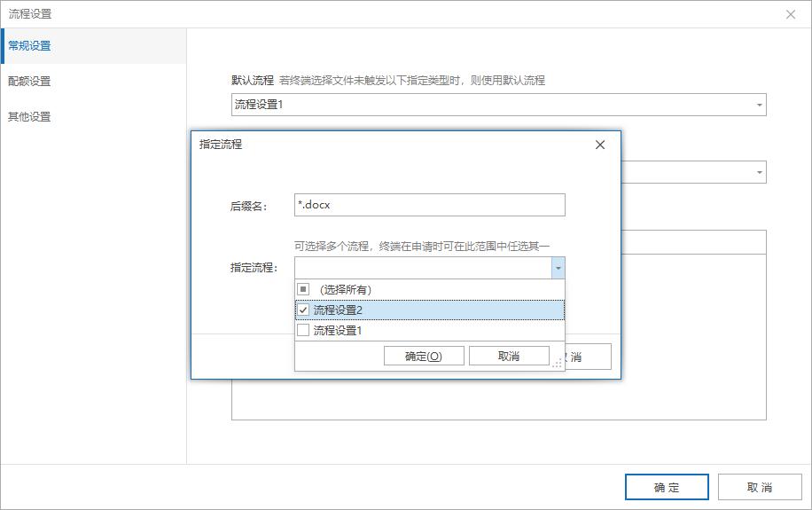Click the partially hidden dialog 取消 button
812x510 pixels.
pos(587,357)
